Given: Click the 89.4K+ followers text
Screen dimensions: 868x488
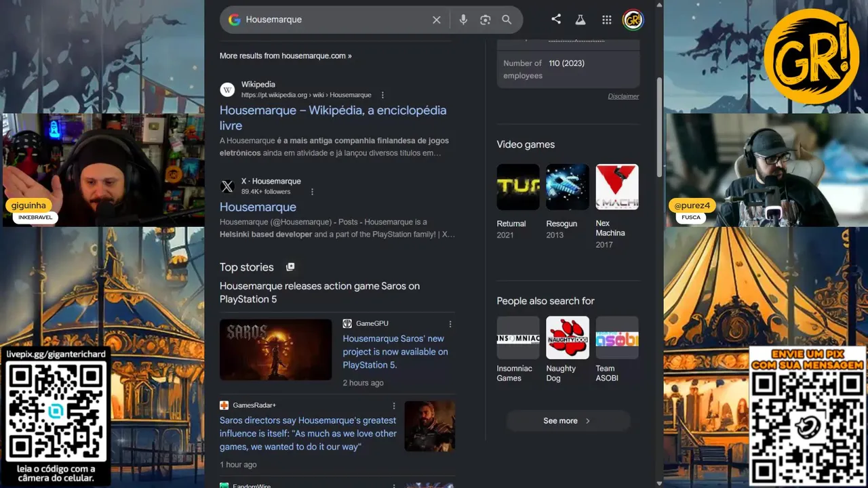Looking at the screenshot, I should (x=266, y=192).
